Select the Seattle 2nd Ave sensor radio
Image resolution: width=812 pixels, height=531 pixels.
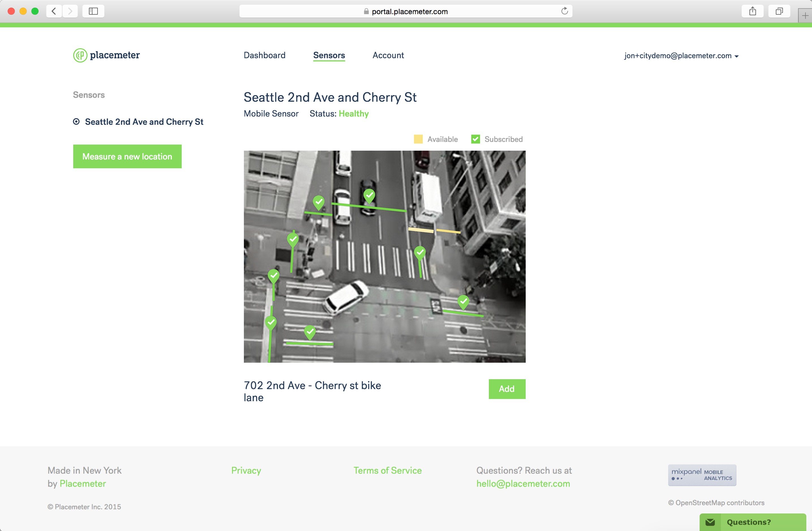[x=76, y=122]
